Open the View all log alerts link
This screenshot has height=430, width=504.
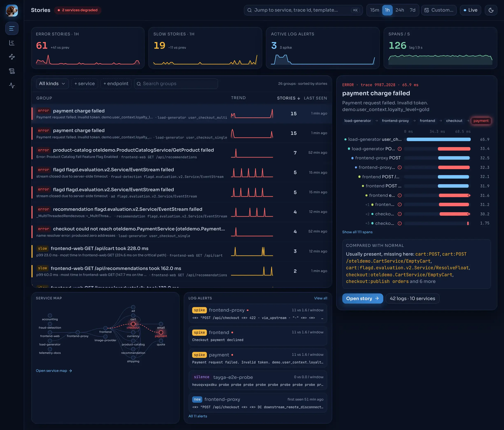coord(320,298)
